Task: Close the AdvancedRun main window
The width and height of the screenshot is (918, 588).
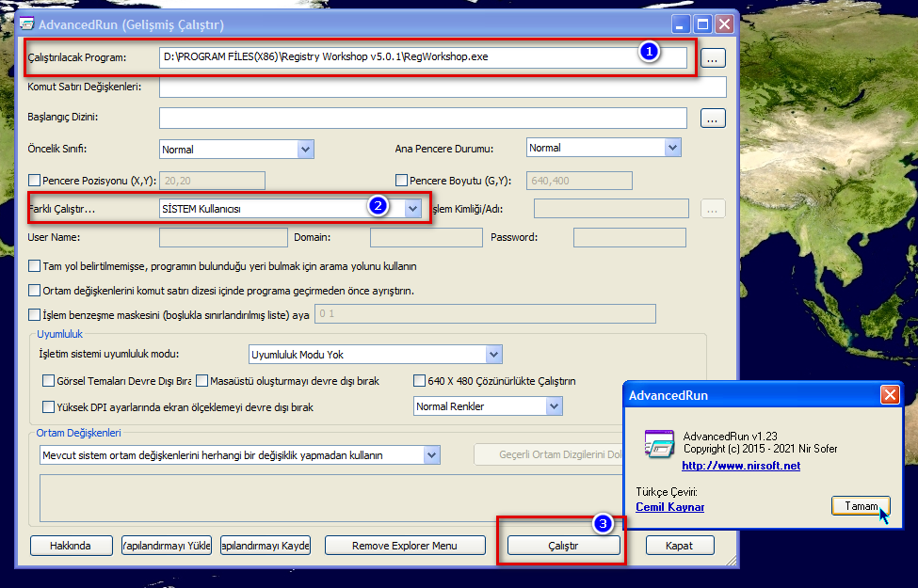Action: pos(725,24)
